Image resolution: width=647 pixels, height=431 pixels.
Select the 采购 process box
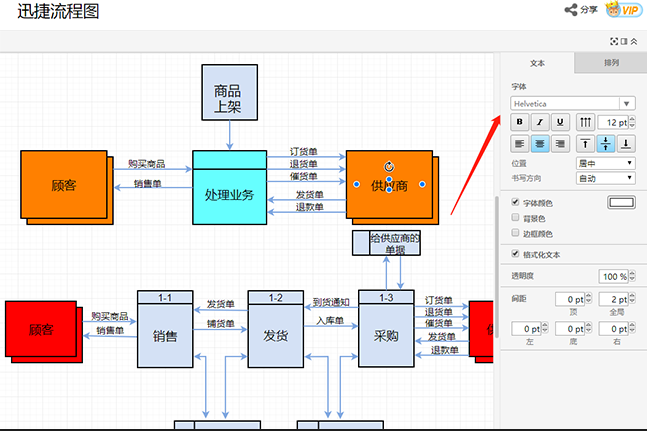[386, 329]
